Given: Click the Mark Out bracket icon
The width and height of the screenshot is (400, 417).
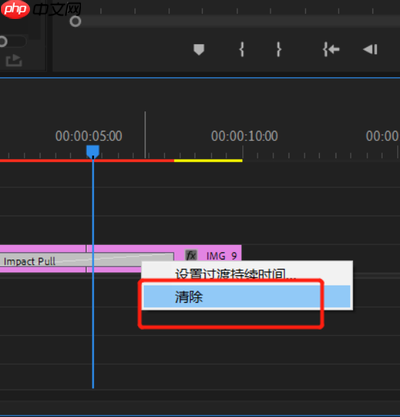Looking at the screenshot, I should coord(279,50).
